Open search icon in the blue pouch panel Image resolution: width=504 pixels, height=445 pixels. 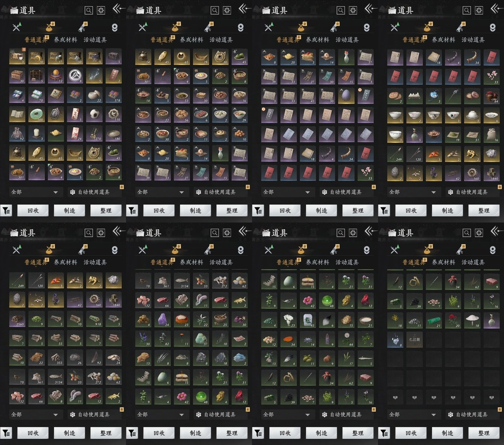pyautogui.click(x=467, y=11)
